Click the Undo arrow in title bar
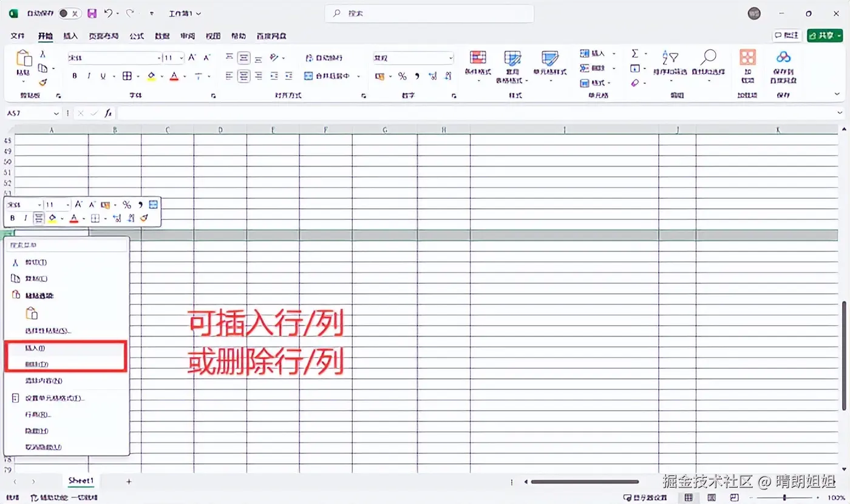Image resolution: width=850 pixels, height=504 pixels. (x=108, y=13)
